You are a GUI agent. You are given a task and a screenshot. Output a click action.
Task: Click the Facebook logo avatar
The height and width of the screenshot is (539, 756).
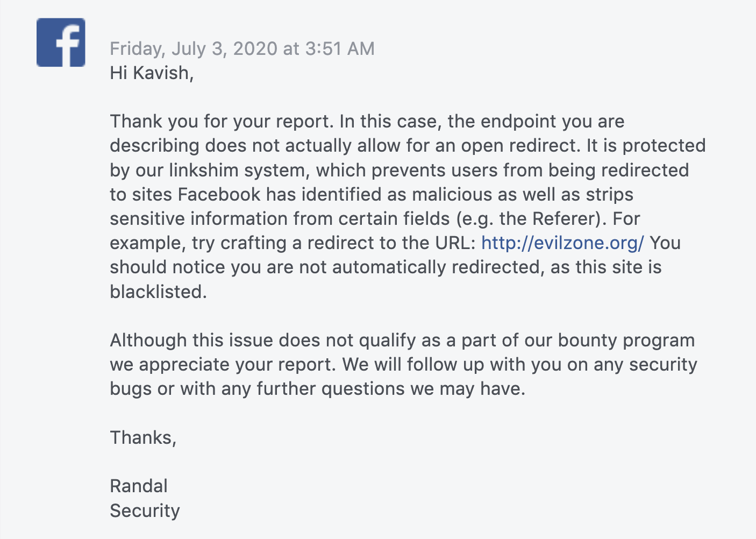pyautogui.click(x=61, y=42)
